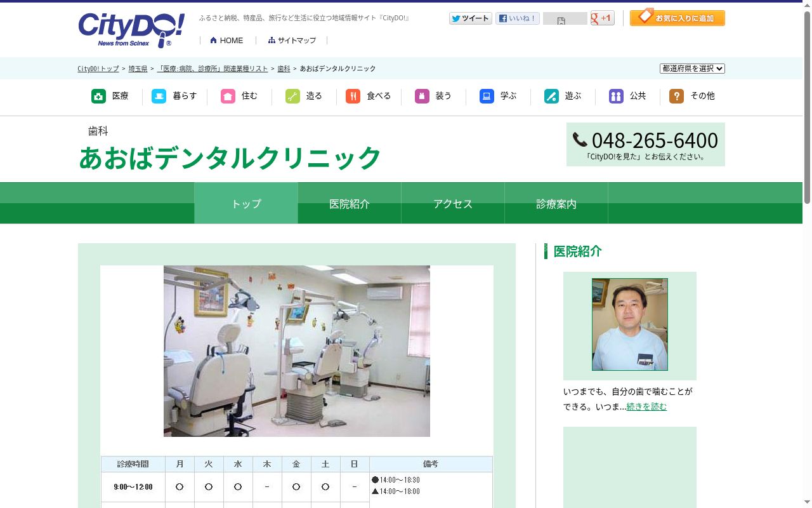Image resolution: width=812 pixels, height=508 pixels.
Task: Open the 医院紹介 tab
Action: [350, 203]
